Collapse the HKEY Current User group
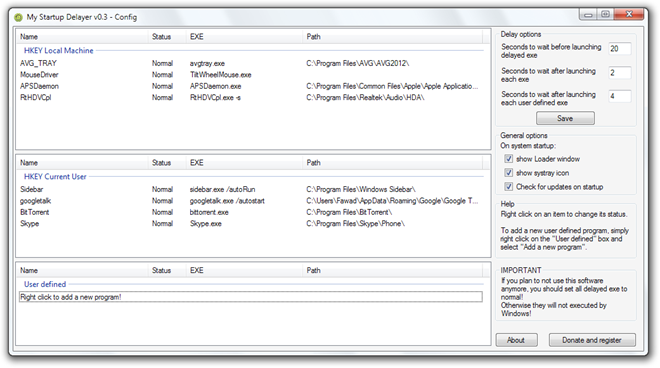660x368 pixels. 55,177
